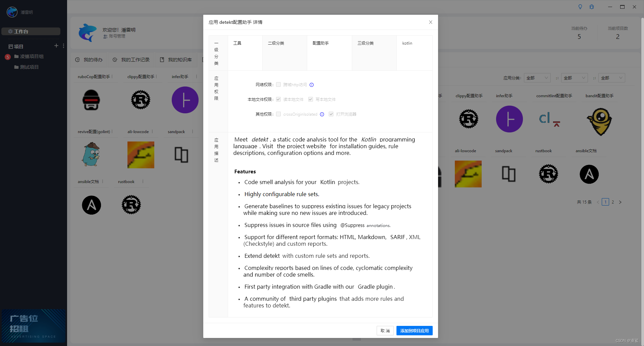Select 工作台 in the sidebar

[31, 31]
